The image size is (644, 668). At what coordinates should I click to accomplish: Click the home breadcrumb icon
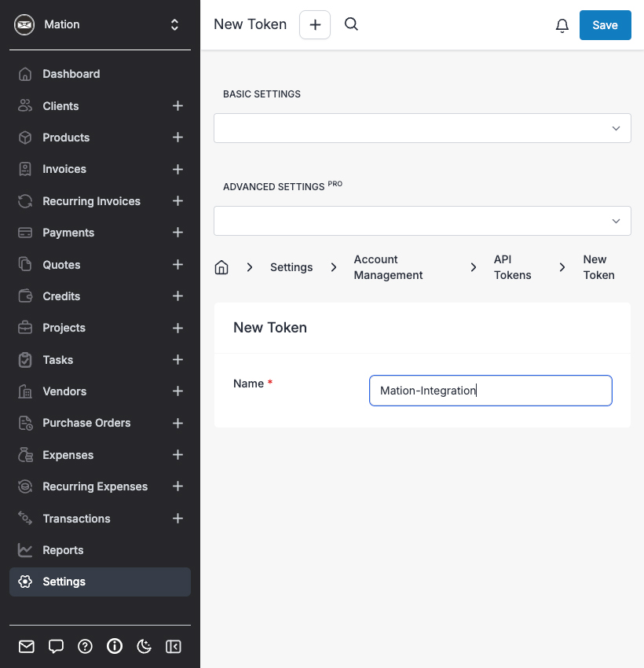click(221, 267)
